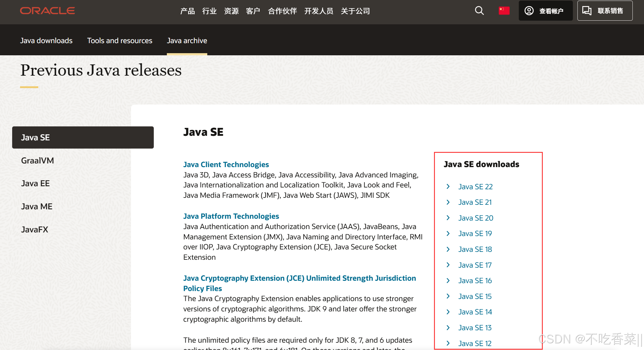Open the Java SE 20 download link
This screenshot has width=644, height=350.
coord(476,218)
